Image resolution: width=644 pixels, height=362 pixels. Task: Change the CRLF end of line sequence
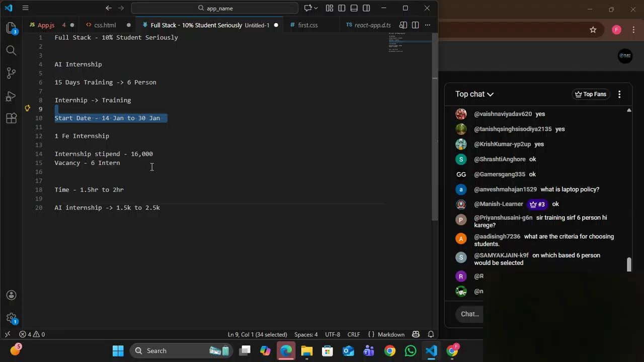pyautogui.click(x=354, y=334)
